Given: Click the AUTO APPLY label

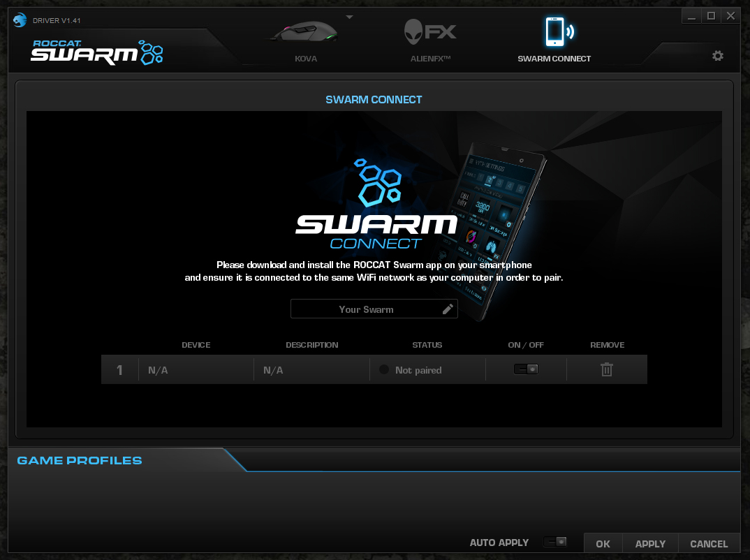Looking at the screenshot, I should [499, 543].
